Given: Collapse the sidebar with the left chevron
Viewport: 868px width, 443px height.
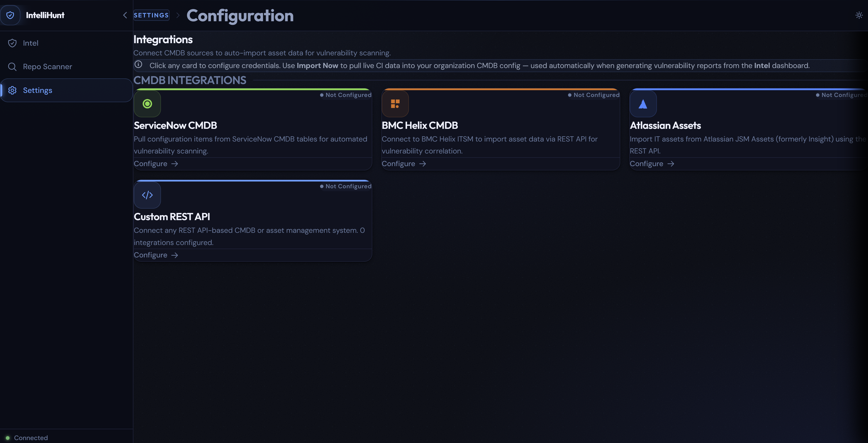Looking at the screenshot, I should click(x=125, y=15).
